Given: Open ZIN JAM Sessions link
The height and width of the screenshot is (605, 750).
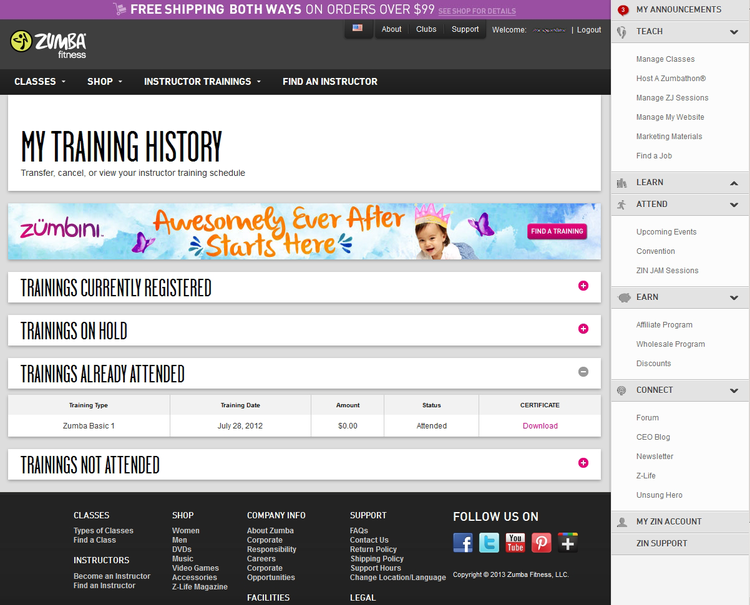Looking at the screenshot, I should click(667, 271).
